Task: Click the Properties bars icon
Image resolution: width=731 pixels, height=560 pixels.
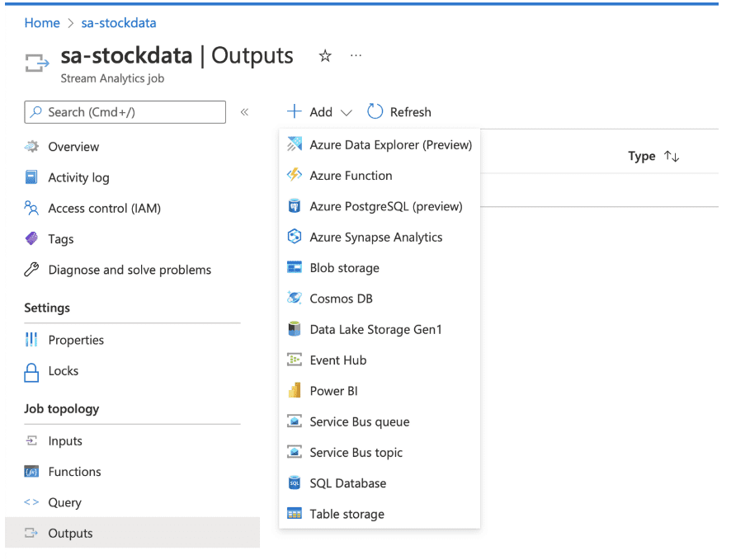Action: (31, 340)
